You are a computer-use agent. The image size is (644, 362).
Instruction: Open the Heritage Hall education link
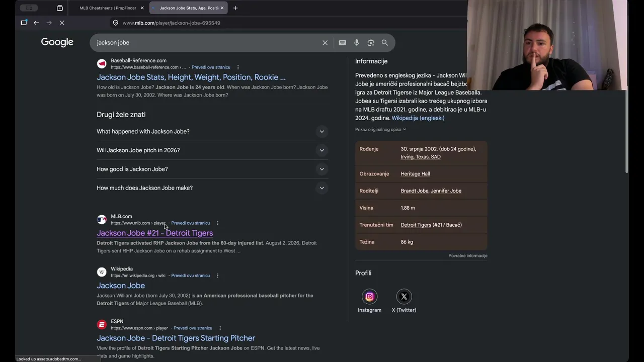click(x=415, y=174)
